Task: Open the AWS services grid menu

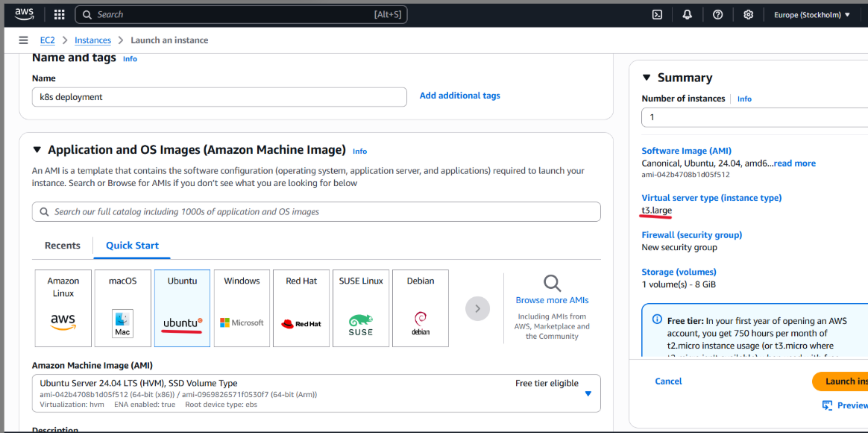Action: [x=59, y=14]
